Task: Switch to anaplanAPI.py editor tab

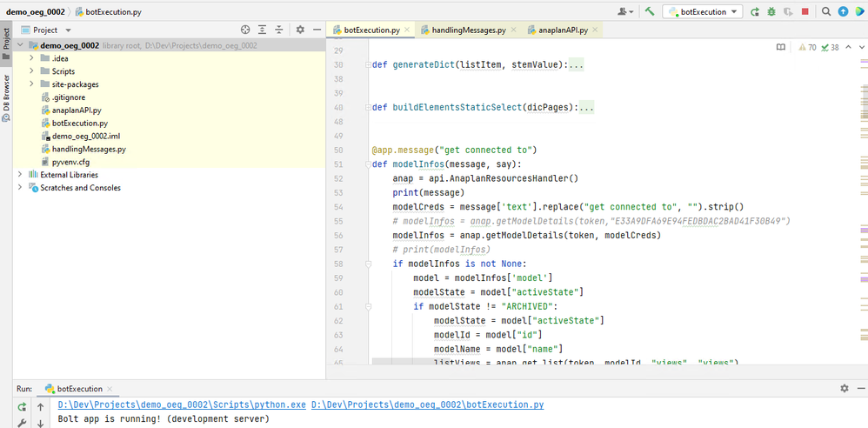Action: pyautogui.click(x=563, y=30)
